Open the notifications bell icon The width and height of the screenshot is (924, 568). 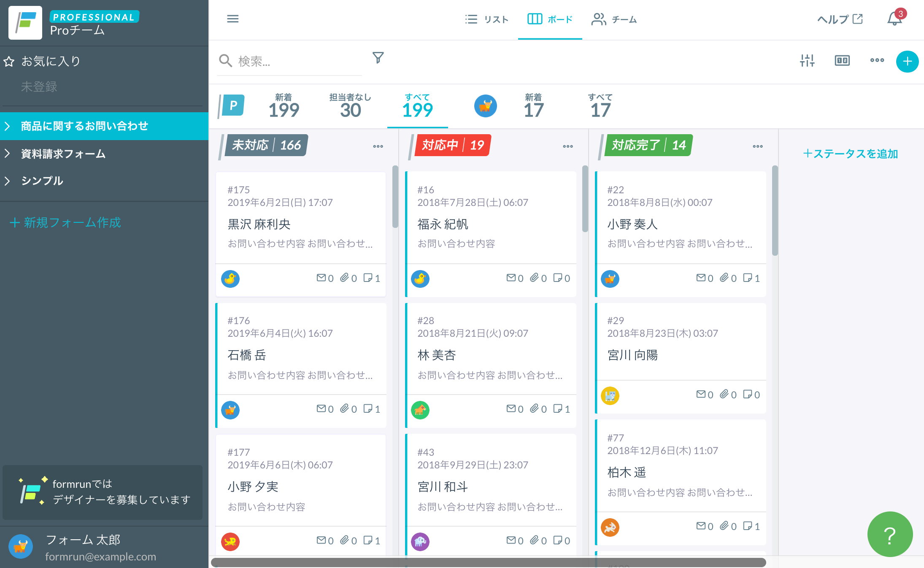pos(894,19)
